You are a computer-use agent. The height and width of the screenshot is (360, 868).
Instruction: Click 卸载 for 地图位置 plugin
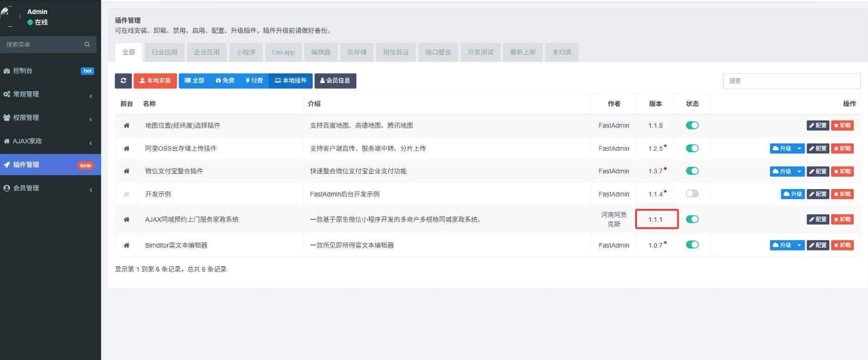tap(842, 126)
